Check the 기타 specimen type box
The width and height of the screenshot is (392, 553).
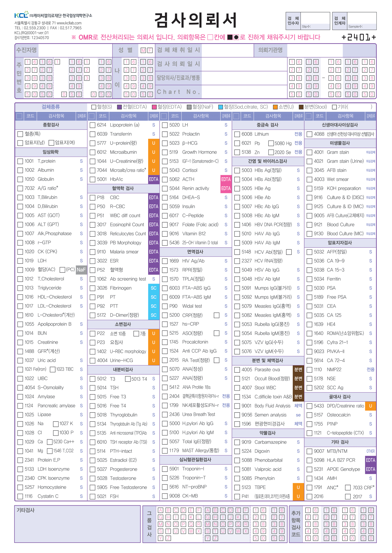334,107
